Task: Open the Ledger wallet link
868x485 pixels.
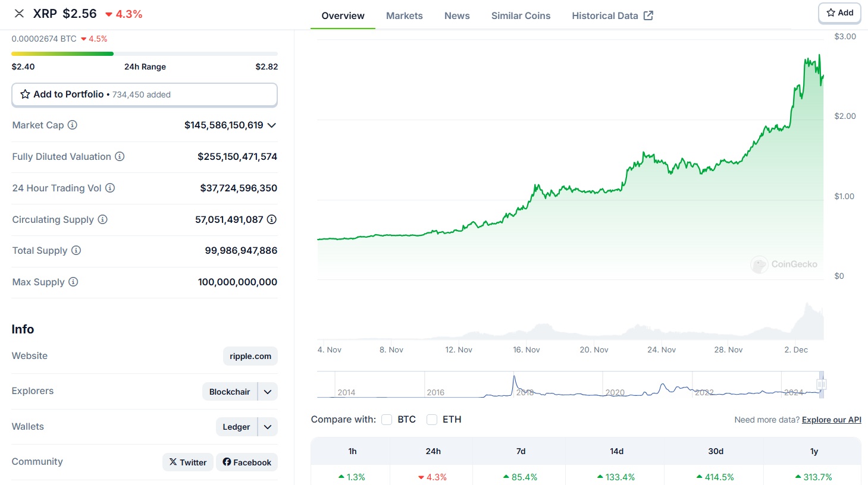Action: [236, 427]
